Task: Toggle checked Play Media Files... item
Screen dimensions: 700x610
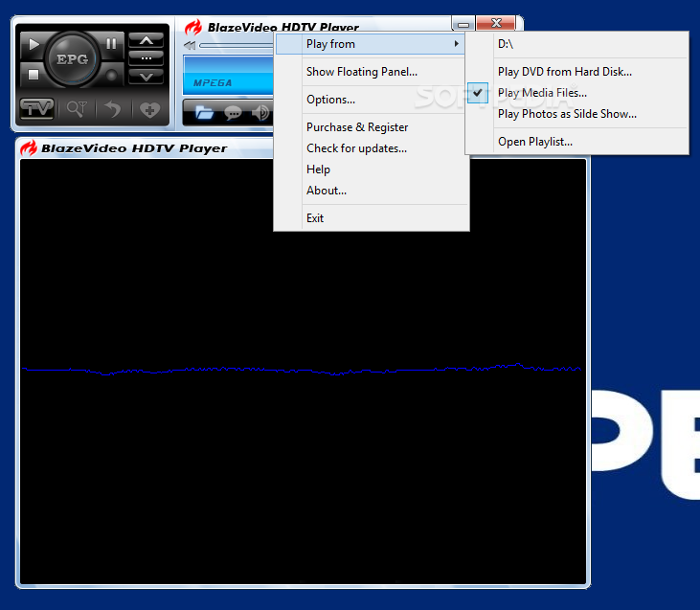Action: coord(576,93)
